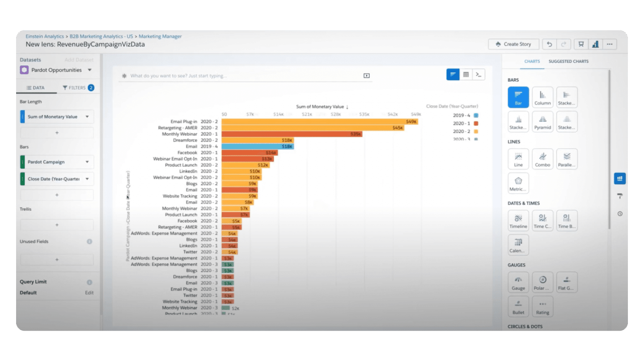This screenshot has height=362, width=644.
Task: Pick the Parallel coordinates chart
Action: [x=567, y=159]
